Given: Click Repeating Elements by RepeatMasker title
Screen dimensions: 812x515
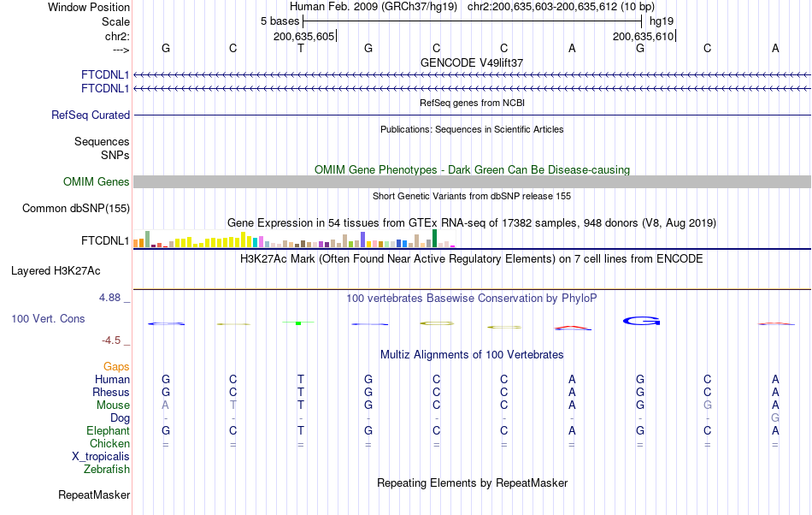Looking at the screenshot, I should [x=472, y=482].
